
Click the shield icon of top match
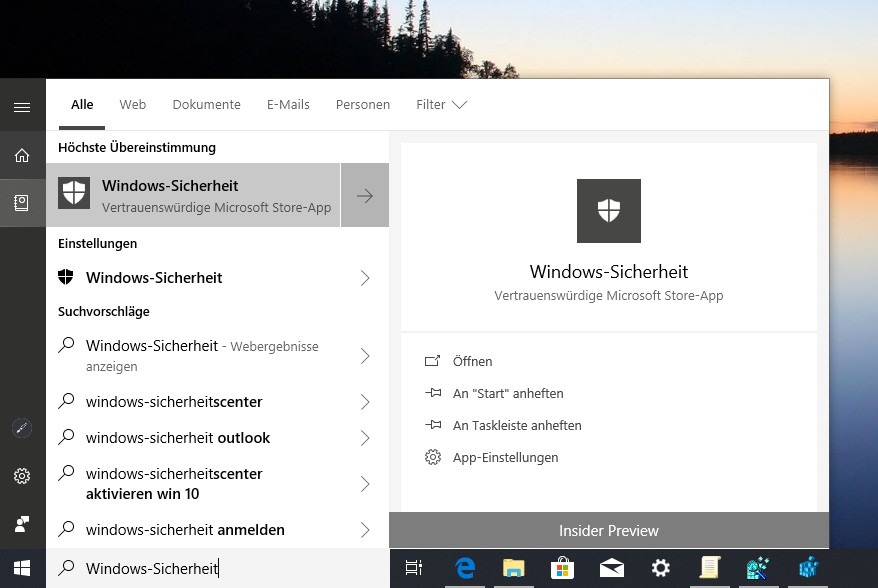click(74, 193)
